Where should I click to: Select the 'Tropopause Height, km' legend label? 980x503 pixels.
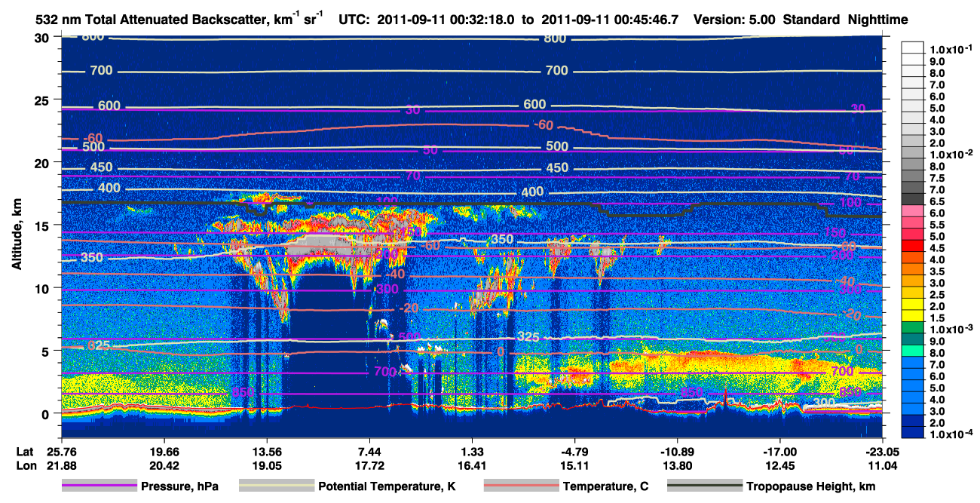tap(810, 486)
